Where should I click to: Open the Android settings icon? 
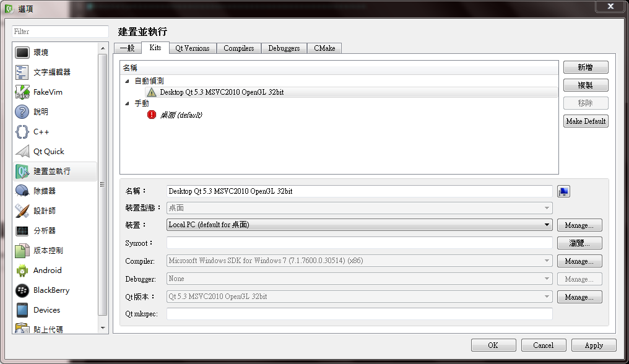(x=22, y=271)
